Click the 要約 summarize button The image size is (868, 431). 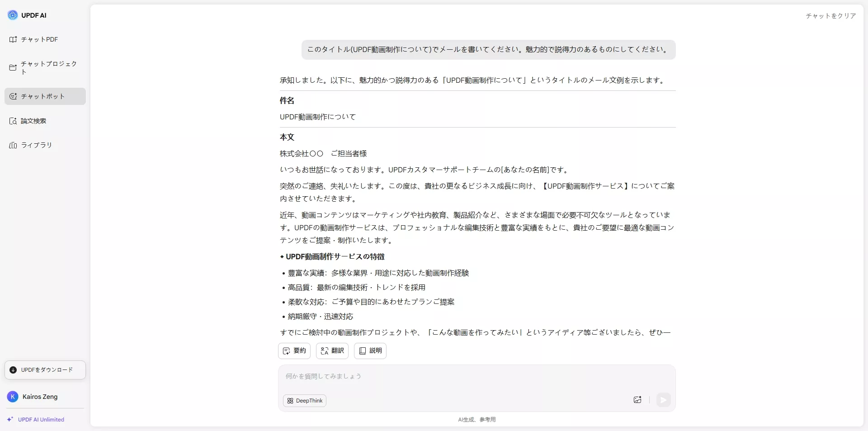(294, 351)
